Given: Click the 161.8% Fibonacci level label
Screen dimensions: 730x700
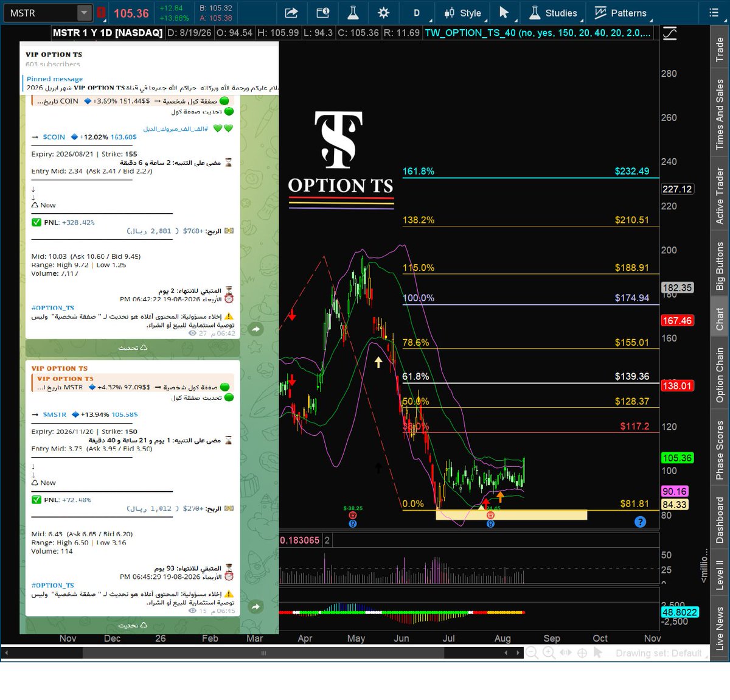Looking at the screenshot, I should 419,171.
